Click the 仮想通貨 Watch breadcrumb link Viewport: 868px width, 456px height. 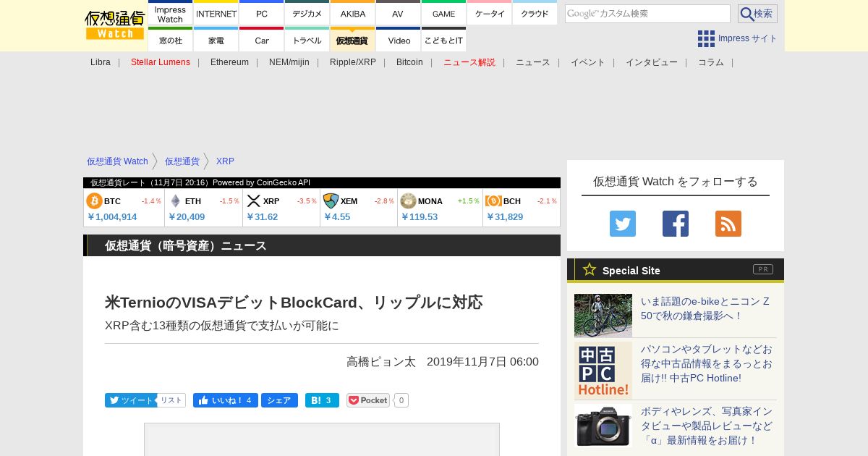coord(117,161)
